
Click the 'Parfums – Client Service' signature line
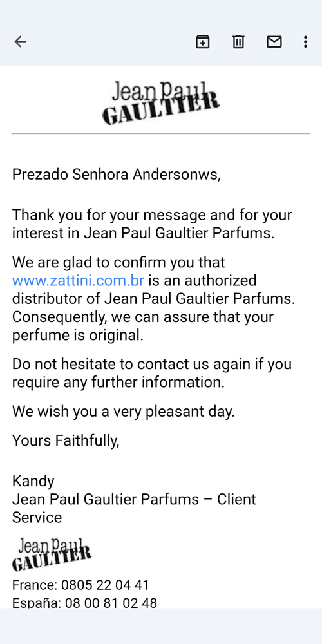pos(134,508)
